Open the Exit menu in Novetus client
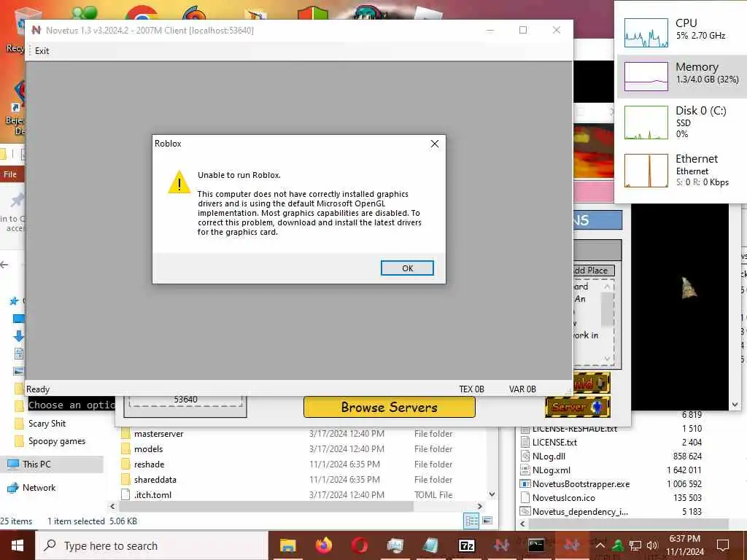Viewport: 747px width, 560px height. click(42, 51)
